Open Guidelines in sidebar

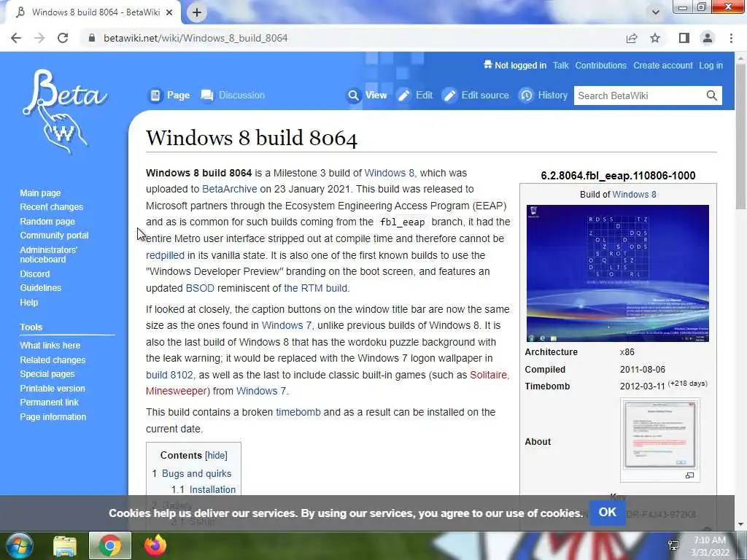[x=41, y=287]
